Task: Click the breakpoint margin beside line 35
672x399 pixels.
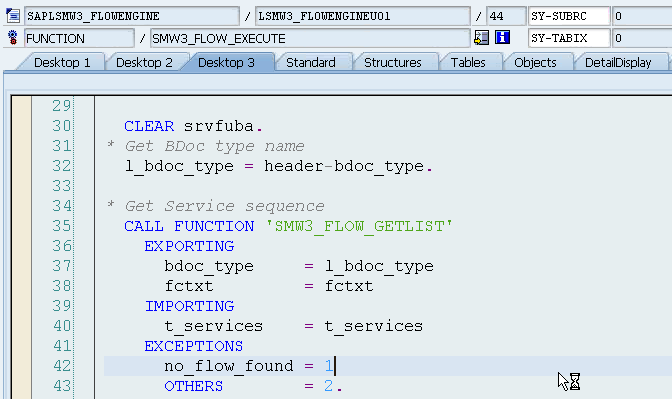Action: (21, 226)
